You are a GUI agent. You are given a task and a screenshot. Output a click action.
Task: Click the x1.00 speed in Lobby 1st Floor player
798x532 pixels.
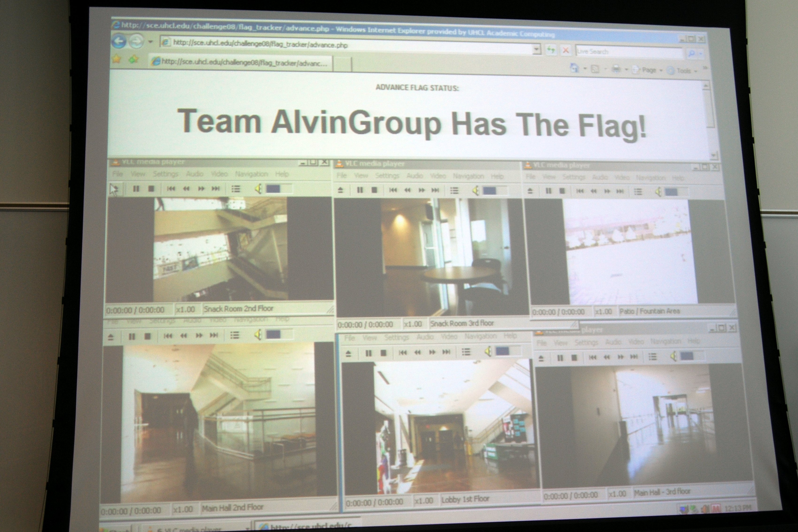point(424,501)
